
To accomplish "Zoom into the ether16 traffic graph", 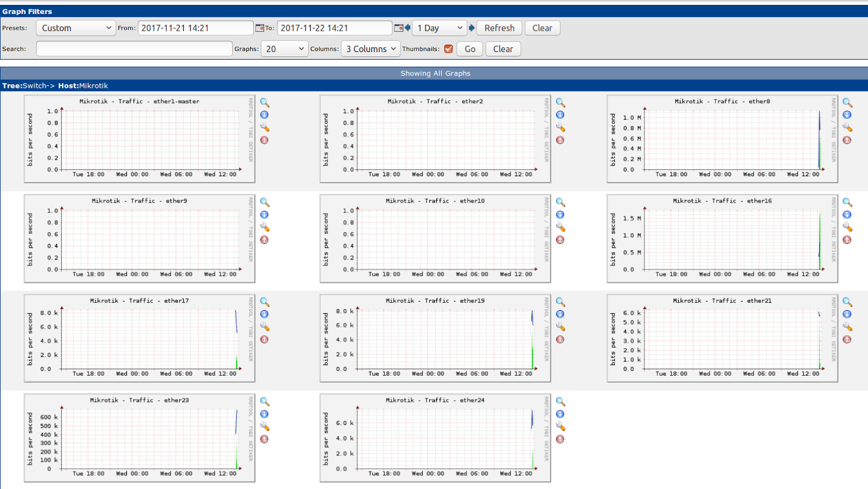I will 847,202.
